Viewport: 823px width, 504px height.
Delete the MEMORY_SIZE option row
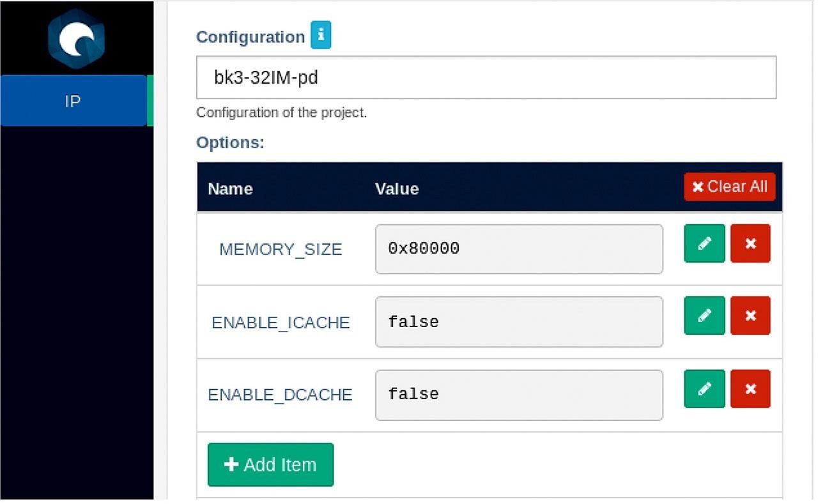(x=750, y=243)
